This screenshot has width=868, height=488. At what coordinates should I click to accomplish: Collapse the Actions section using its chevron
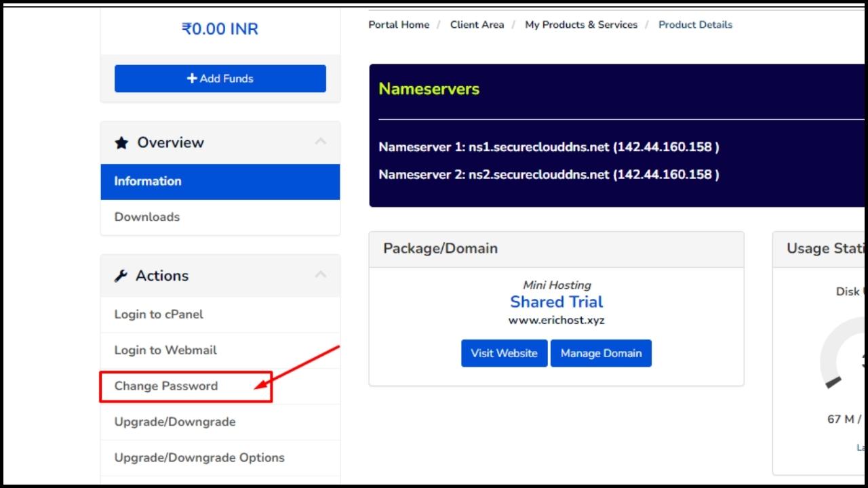click(x=321, y=273)
